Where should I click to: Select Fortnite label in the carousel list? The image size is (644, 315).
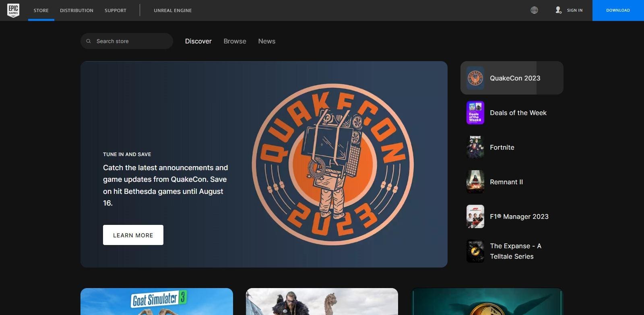click(x=502, y=147)
